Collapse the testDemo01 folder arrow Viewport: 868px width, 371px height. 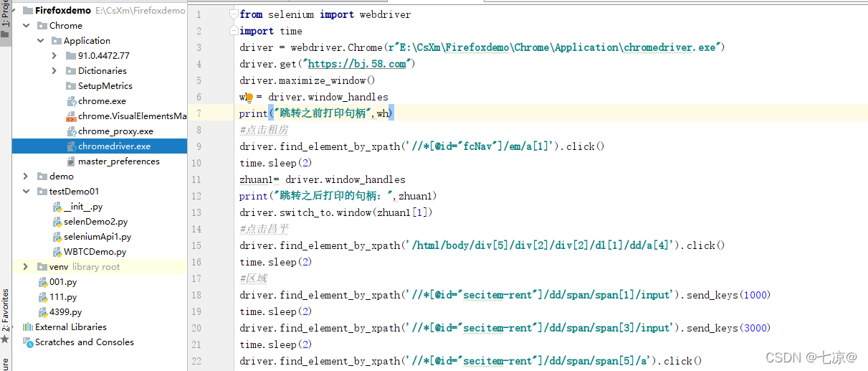[x=27, y=192]
